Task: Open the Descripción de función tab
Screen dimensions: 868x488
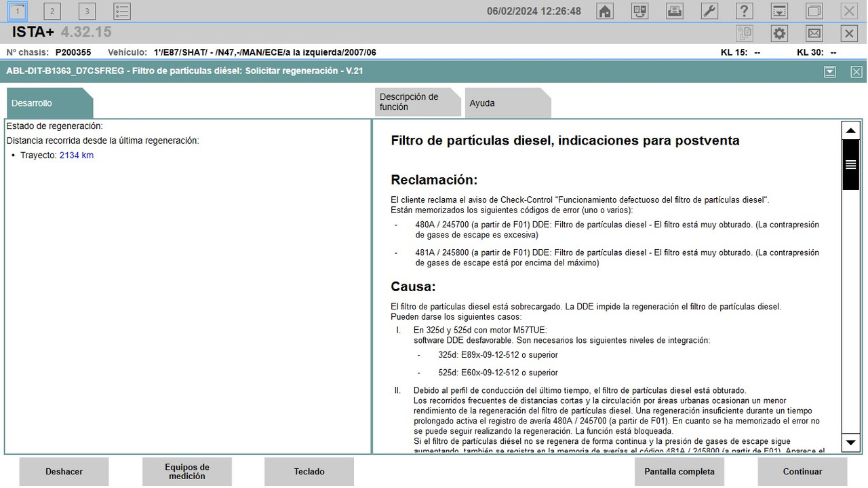Action: coord(418,102)
